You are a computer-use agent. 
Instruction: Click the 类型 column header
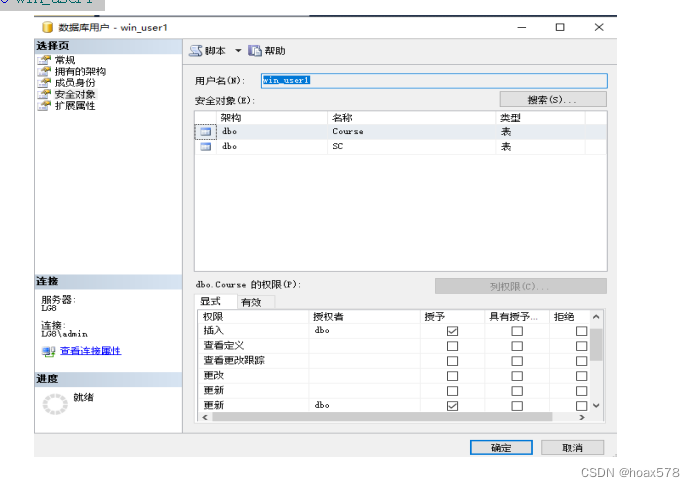540,118
